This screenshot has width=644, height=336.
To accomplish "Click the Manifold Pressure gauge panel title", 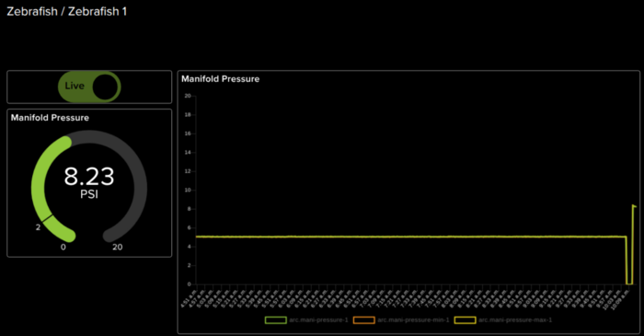I will pyautogui.click(x=50, y=118).
